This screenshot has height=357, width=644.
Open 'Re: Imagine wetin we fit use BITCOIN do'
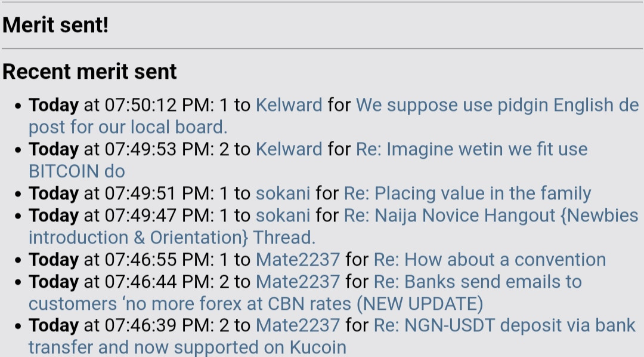pyautogui.click(x=472, y=149)
